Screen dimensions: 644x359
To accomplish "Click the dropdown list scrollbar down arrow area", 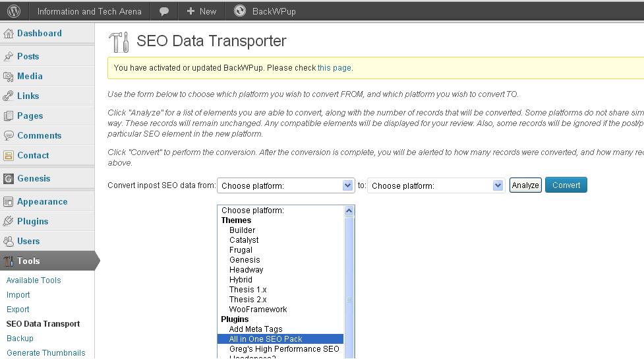I will coord(349,353).
